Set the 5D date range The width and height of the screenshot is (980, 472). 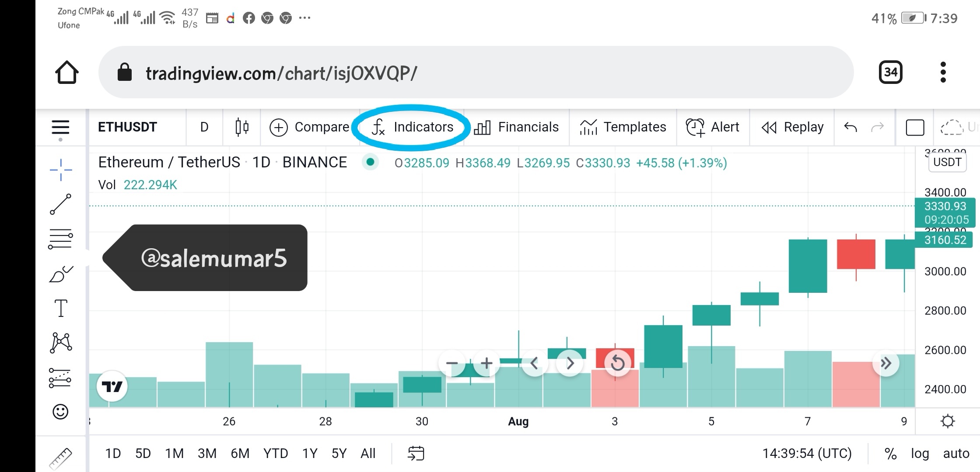coord(143,454)
